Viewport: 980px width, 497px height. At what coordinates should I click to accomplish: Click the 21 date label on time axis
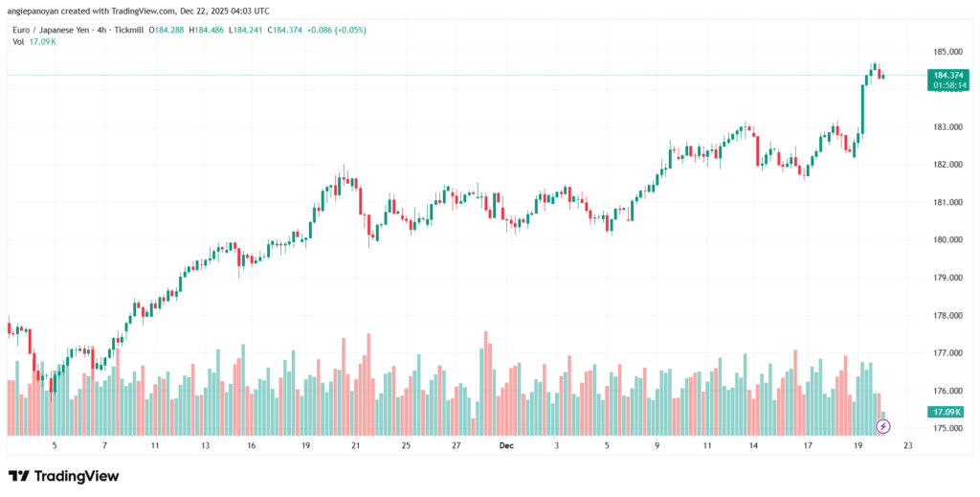point(356,446)
